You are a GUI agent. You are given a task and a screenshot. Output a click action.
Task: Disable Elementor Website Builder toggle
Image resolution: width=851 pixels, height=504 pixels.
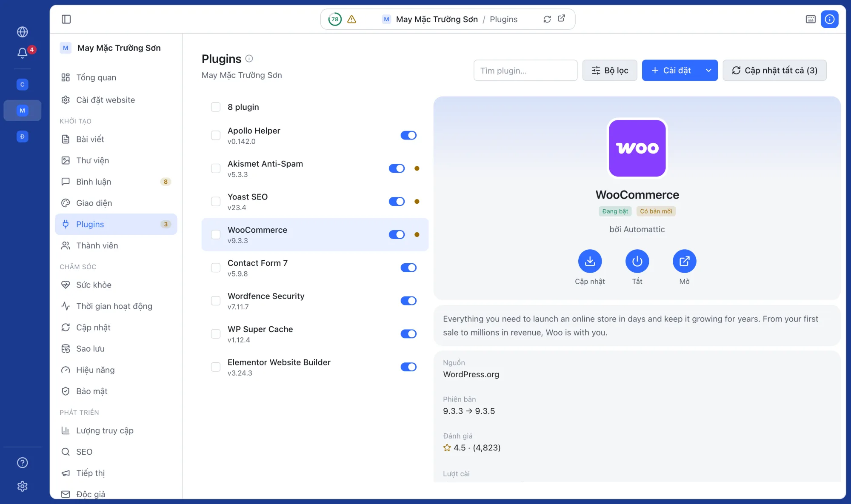408,367
